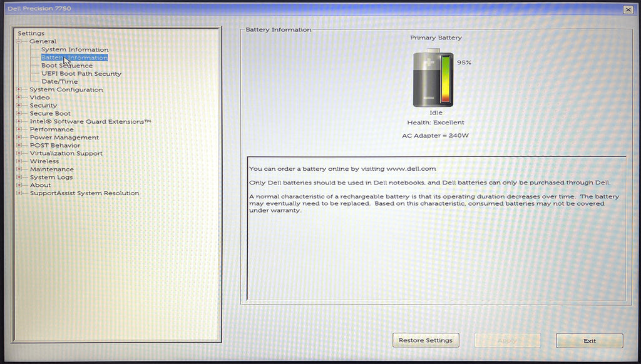Expand the Virtualization Support node
The image size is (641, 364).
(x=18, y=153)
